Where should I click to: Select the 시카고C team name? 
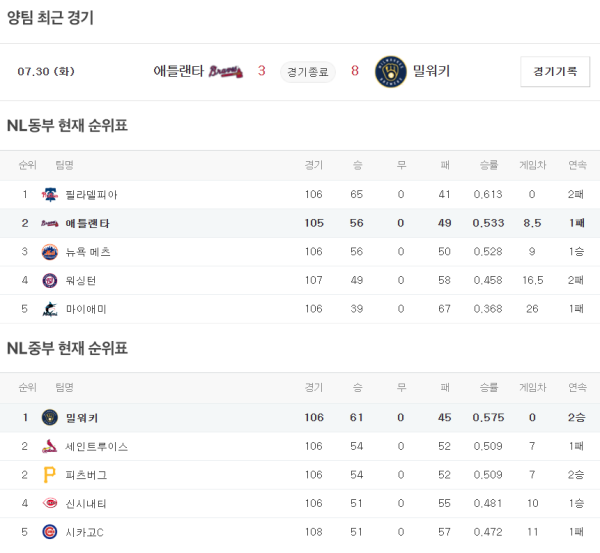85,533
